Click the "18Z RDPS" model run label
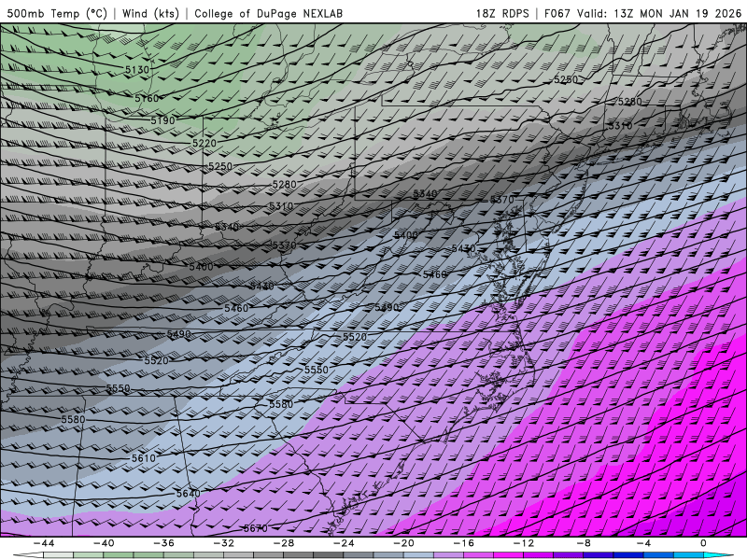The height and width of the screenshot is (560, 747). [502, 13]
